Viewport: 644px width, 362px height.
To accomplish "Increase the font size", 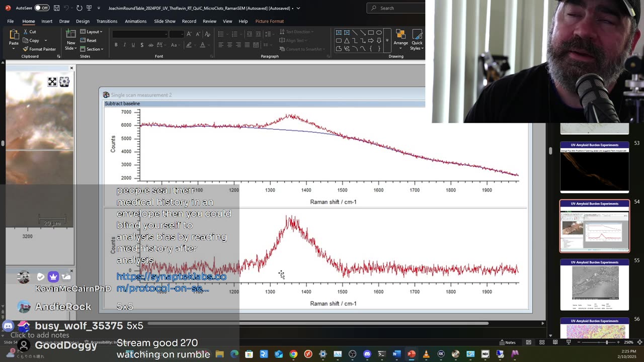I will click(x=189, y=34).
